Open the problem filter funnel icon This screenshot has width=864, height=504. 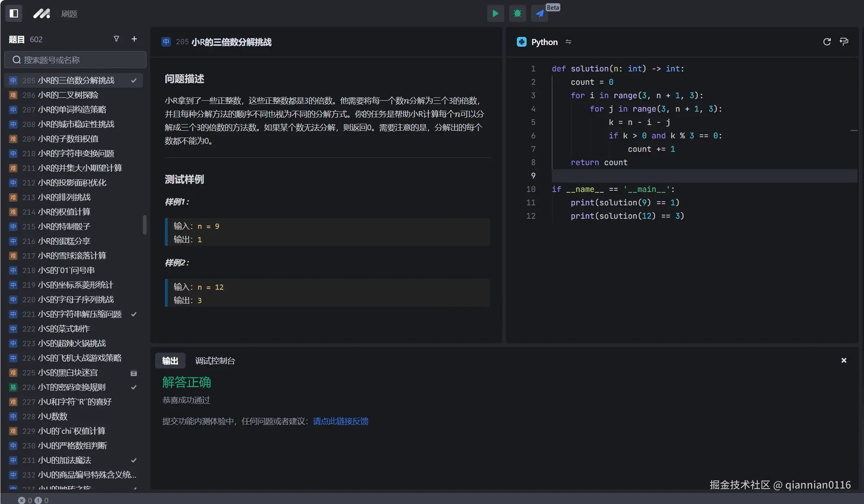(x=117, y=39)
